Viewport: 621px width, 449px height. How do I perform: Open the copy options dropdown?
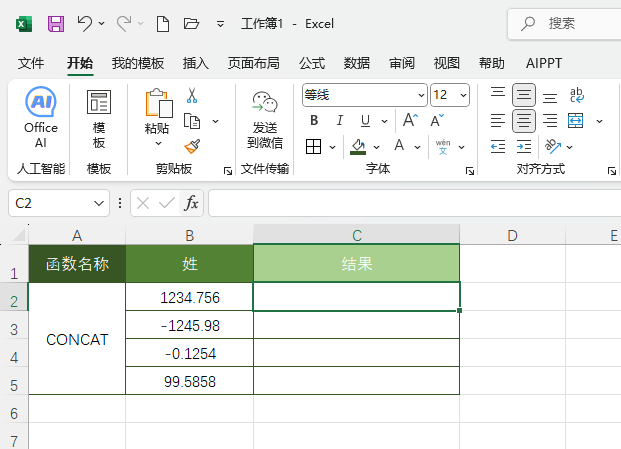(x=215, y=121)
